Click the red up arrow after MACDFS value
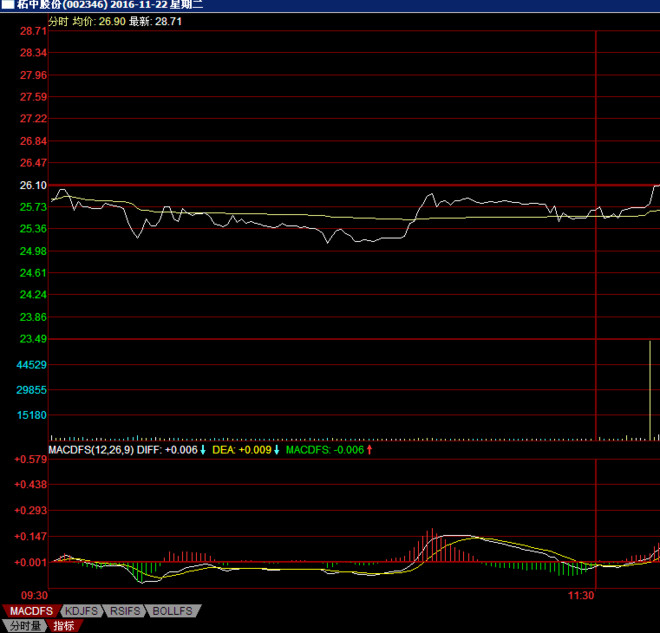This screenshot has height=633, width=660. point(370,450)
